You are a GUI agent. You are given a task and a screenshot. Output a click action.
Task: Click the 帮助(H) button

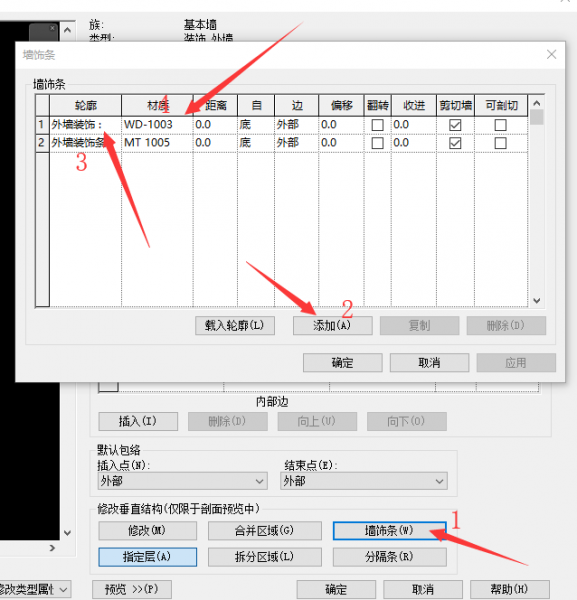[510, 589]
